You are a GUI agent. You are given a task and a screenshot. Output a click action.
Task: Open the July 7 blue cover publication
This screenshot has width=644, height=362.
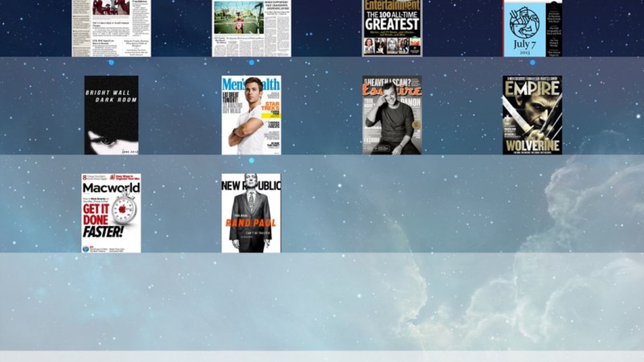point(533,28)
